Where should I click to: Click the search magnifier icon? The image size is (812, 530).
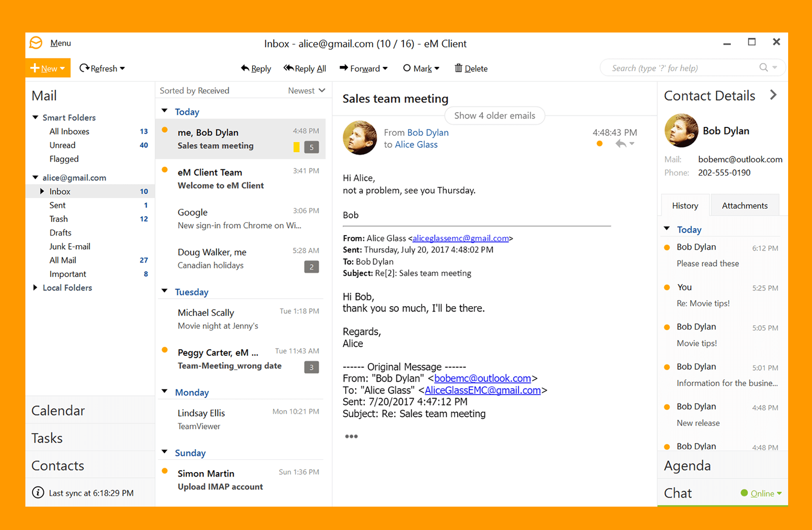763,68
